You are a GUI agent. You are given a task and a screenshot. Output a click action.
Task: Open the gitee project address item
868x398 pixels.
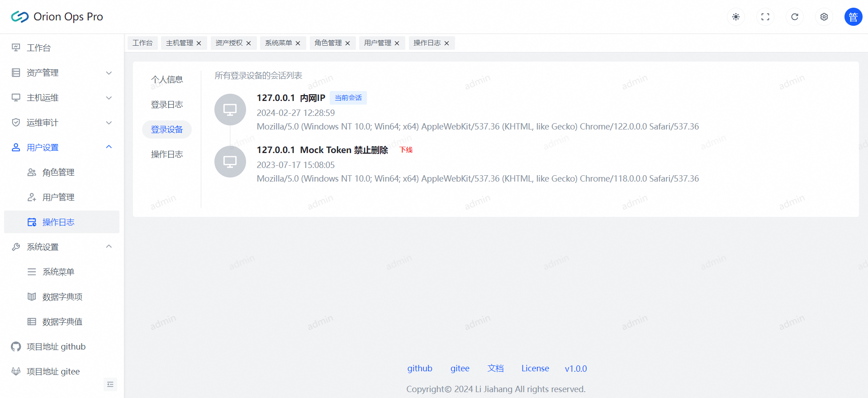[x=53, y=371]
